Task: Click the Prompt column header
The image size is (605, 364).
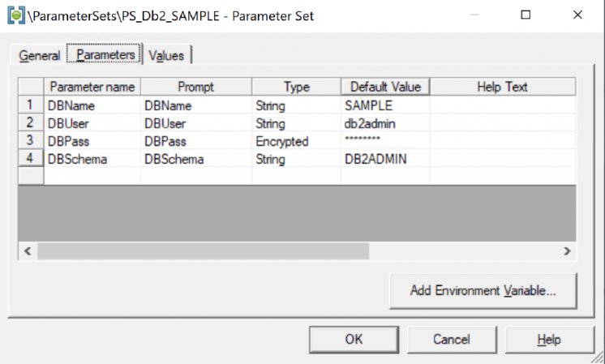Action: pyautogui.click(x=196, y=87)
